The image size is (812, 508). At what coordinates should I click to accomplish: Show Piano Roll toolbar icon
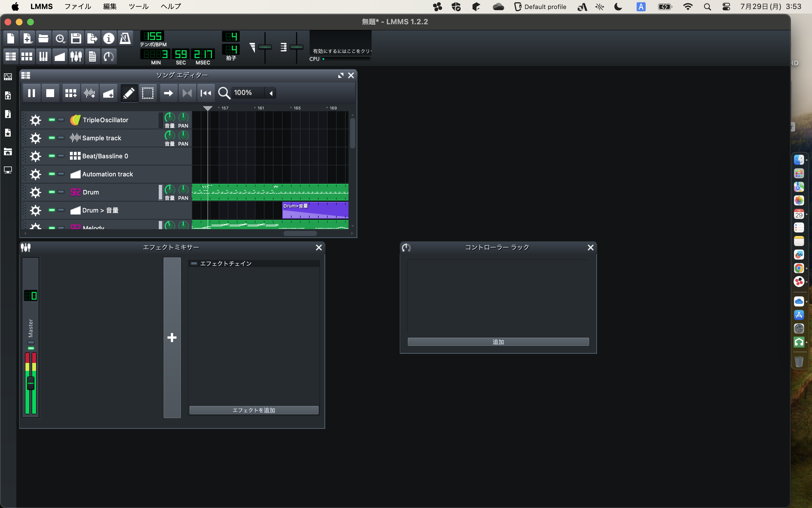[43, 56]
